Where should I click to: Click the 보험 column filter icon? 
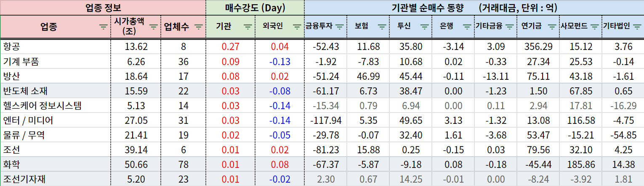(x=382, y=27)
